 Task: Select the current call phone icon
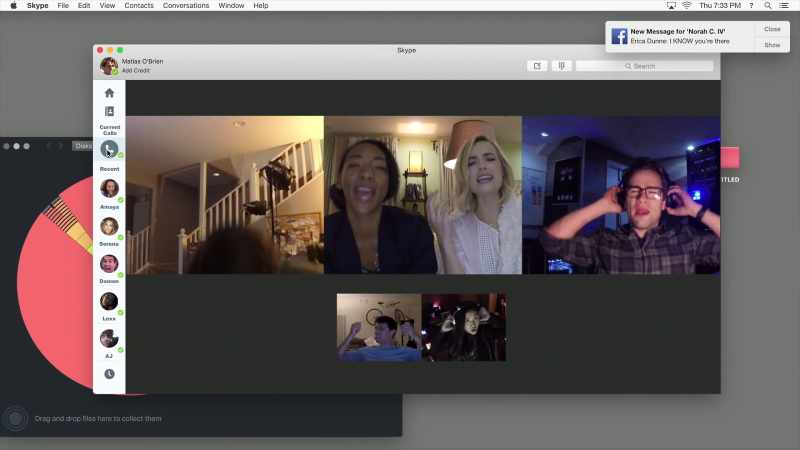click(109, 149)
